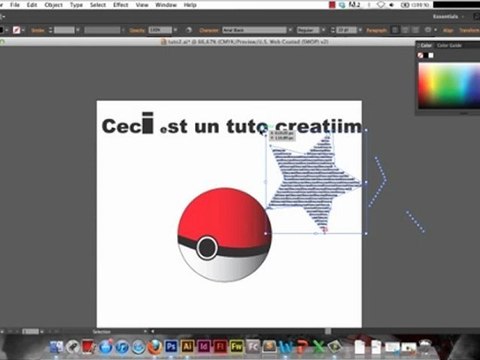480x360 pixels.
Task: Click the font size value field
Action: (346, 30)
